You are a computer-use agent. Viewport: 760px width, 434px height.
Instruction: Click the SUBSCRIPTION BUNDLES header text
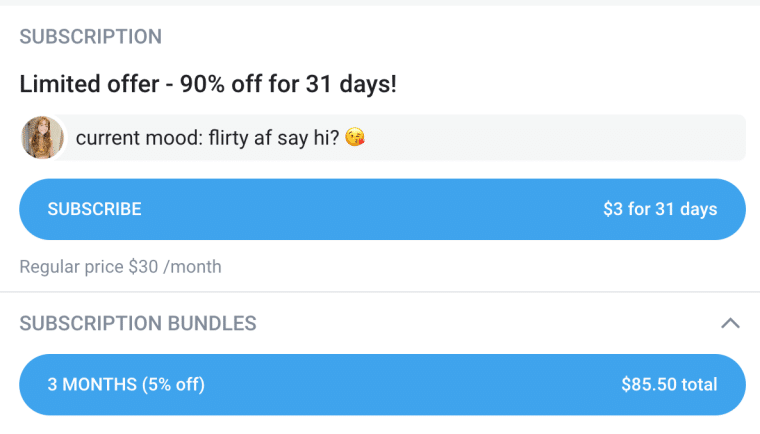point(138,323)
